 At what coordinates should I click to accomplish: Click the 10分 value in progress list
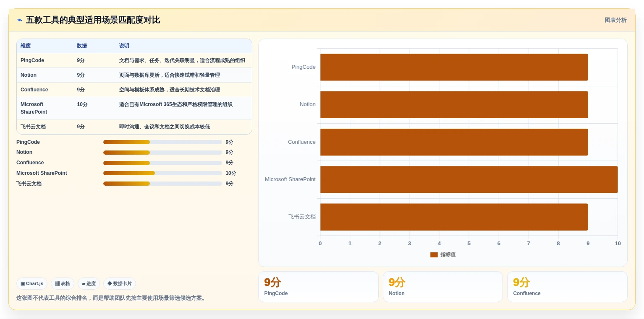(231, 173)
